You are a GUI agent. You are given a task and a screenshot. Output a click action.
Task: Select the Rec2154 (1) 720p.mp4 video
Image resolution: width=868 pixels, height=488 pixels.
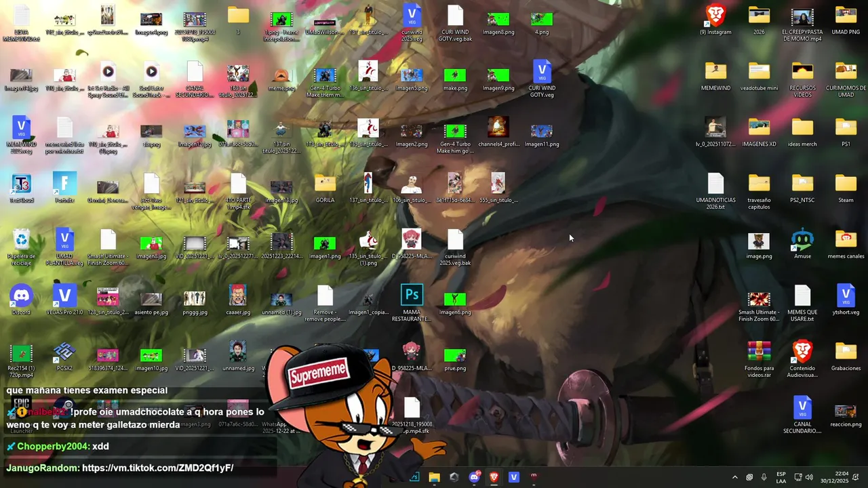[21, 360]
